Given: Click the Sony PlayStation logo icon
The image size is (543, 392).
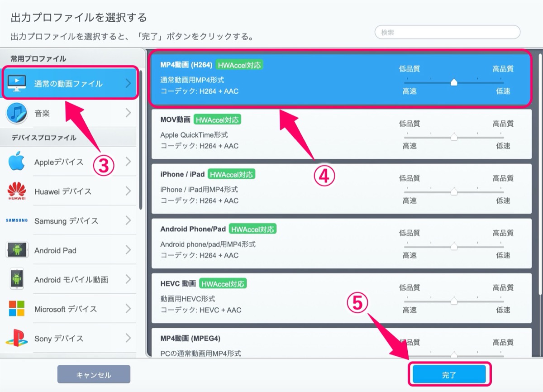Looking at the screenshot, I should (x=17, y=338).
